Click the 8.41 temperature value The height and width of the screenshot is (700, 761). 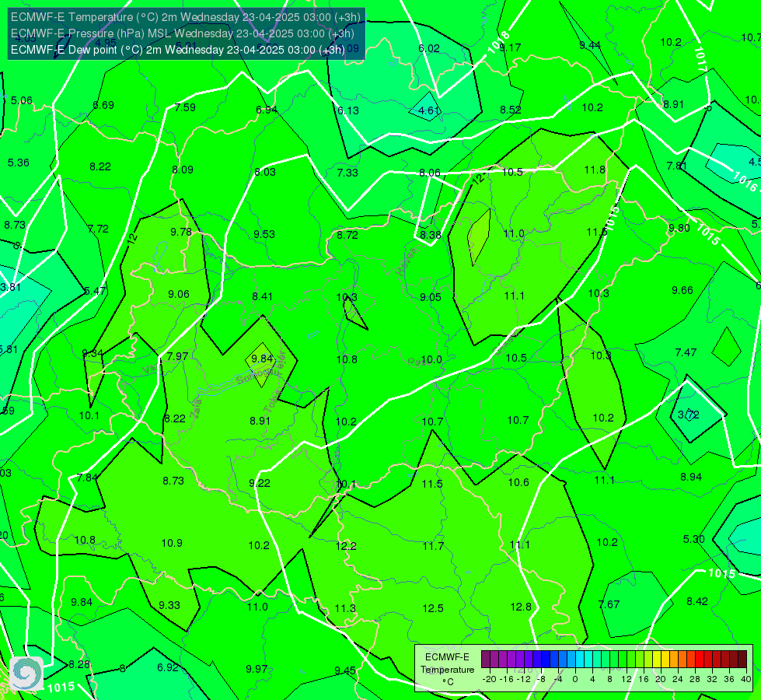tap(262, 296)
